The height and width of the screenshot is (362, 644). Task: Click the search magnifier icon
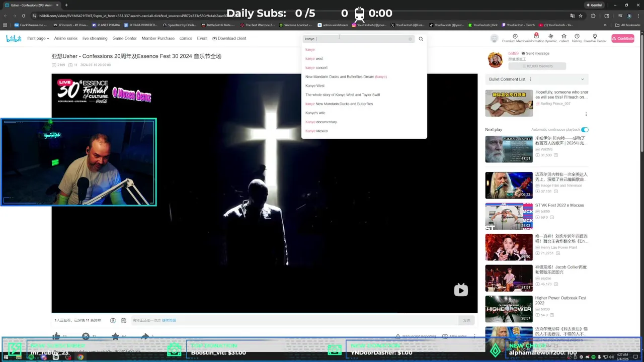[x=421, y=39]
